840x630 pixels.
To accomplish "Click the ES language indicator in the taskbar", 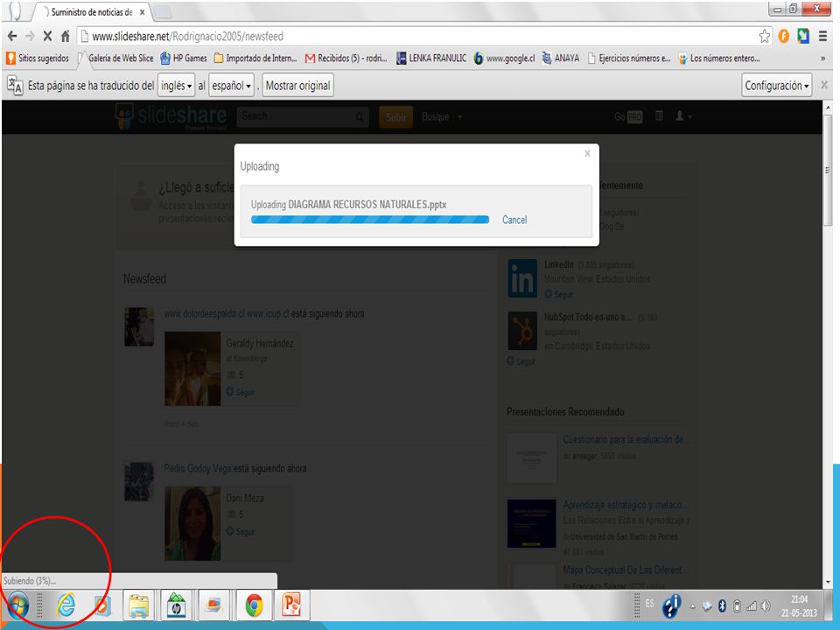I will click(649, 603).
